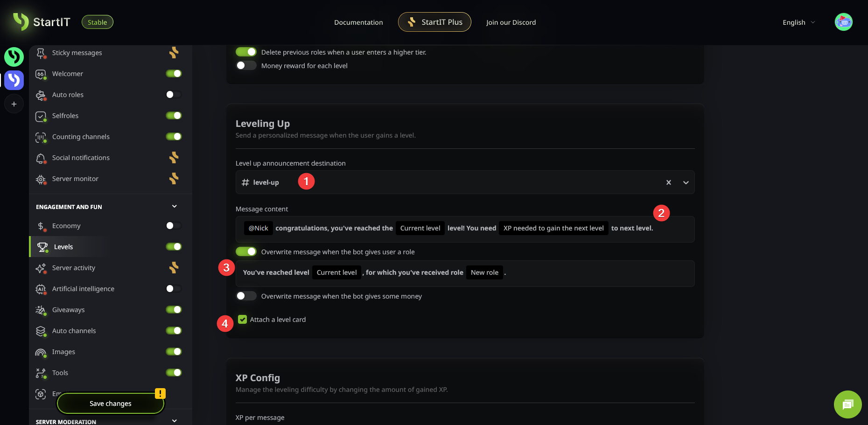This screenshot has width=868, height=425.
Task: Open the Welcomer menu item
Action: (68, 74)
